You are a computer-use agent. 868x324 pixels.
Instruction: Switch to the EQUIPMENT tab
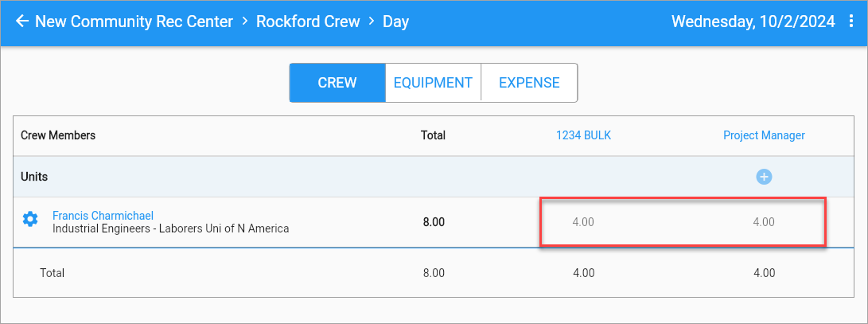433,83
